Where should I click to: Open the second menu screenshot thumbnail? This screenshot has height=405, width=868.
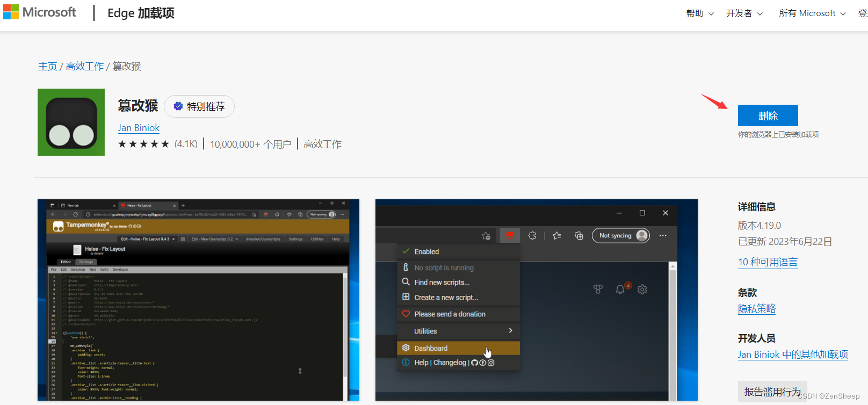point(536,300)
